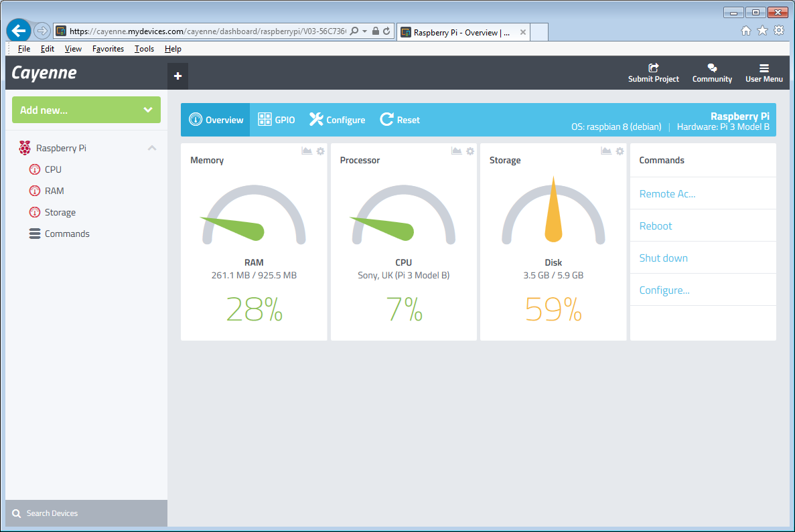Open the Favorites menu
The height and width of the screenshot is (532, 795).
point(108,49)
